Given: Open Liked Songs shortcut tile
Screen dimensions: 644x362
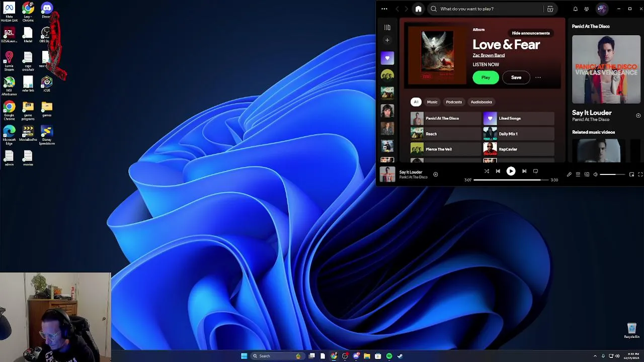Looking at the screenshot, I should pos(519,119).
